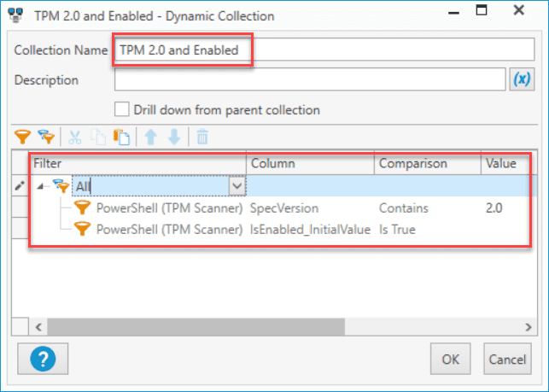This screenshot has width=549, height=392.
Task: Confirm with the OK button
Action: (x=450, y=359)
